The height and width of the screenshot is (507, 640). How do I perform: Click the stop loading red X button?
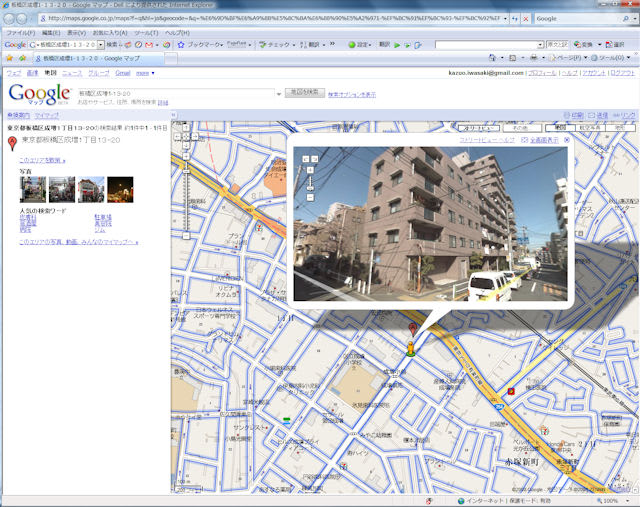click(x=526, y=19)
